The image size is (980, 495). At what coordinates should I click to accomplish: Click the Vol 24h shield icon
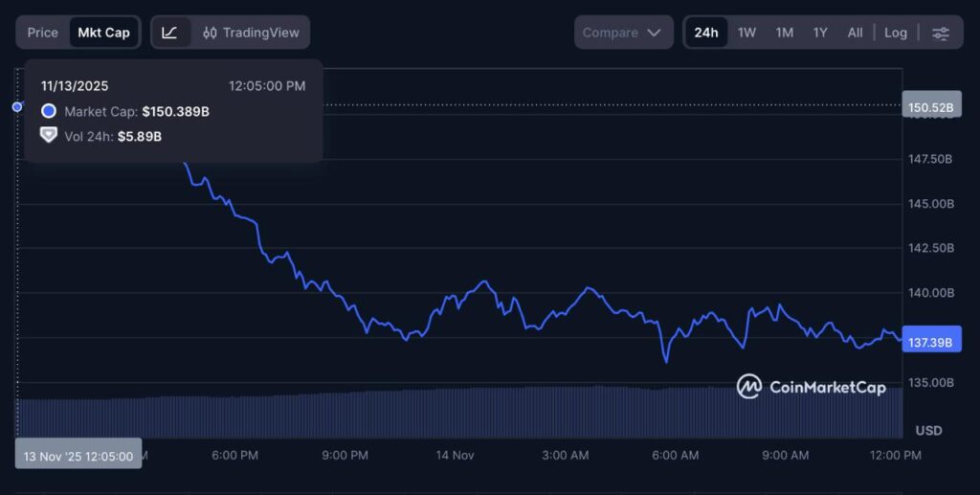(49, 136)
